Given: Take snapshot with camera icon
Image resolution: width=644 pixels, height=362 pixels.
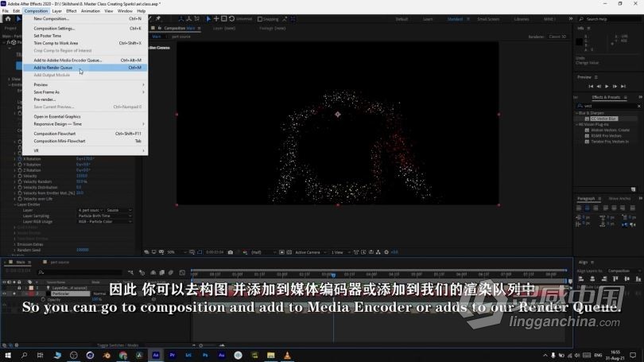Looking at the screenshot, I should (x=231, y=252).
